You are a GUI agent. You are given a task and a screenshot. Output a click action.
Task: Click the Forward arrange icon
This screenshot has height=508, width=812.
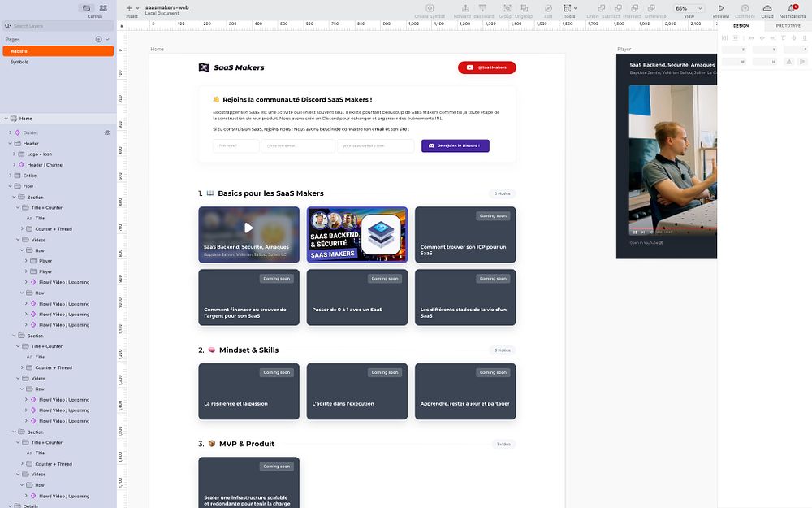465,8
